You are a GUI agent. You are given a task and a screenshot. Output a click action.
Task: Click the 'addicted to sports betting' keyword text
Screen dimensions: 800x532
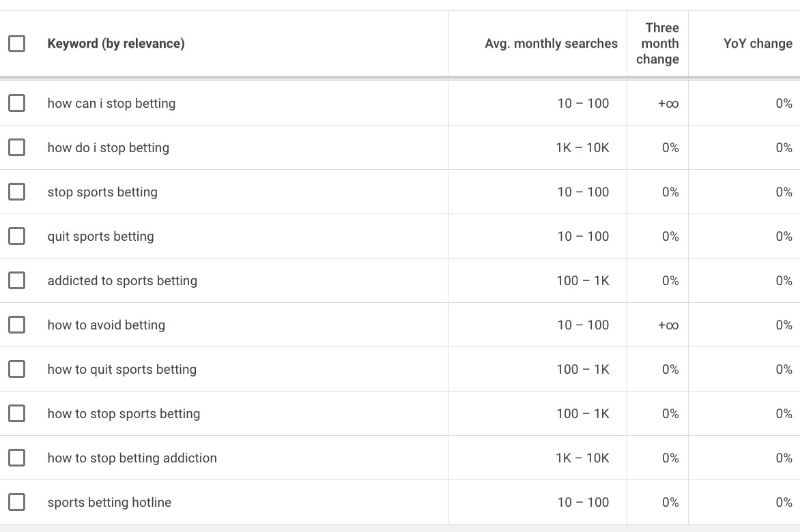122,280
